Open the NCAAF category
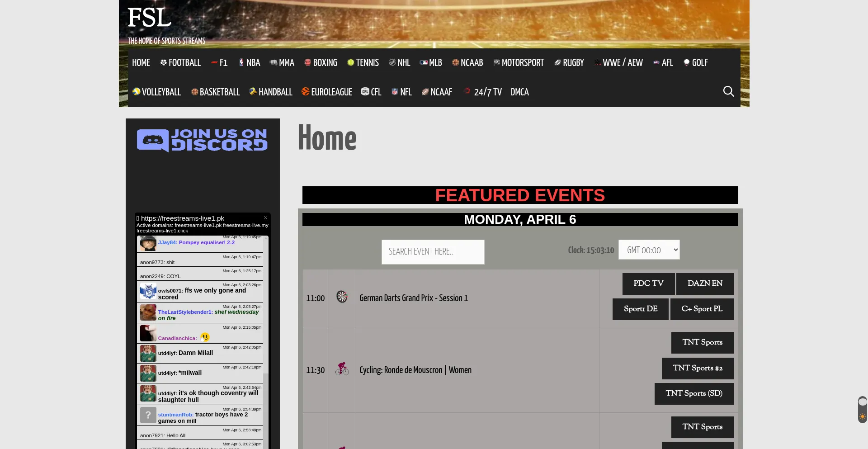The image size is (868, 449). tap(437, 92)
